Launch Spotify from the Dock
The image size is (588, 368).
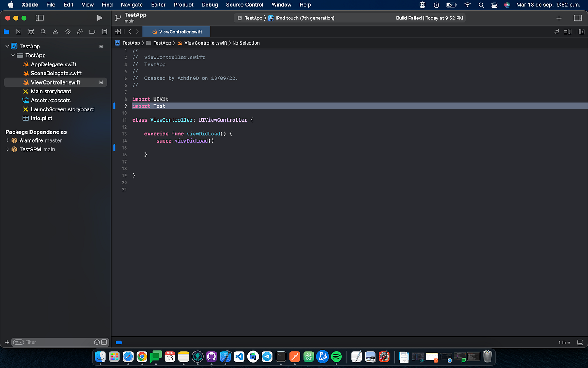click(x=336, y=357)
